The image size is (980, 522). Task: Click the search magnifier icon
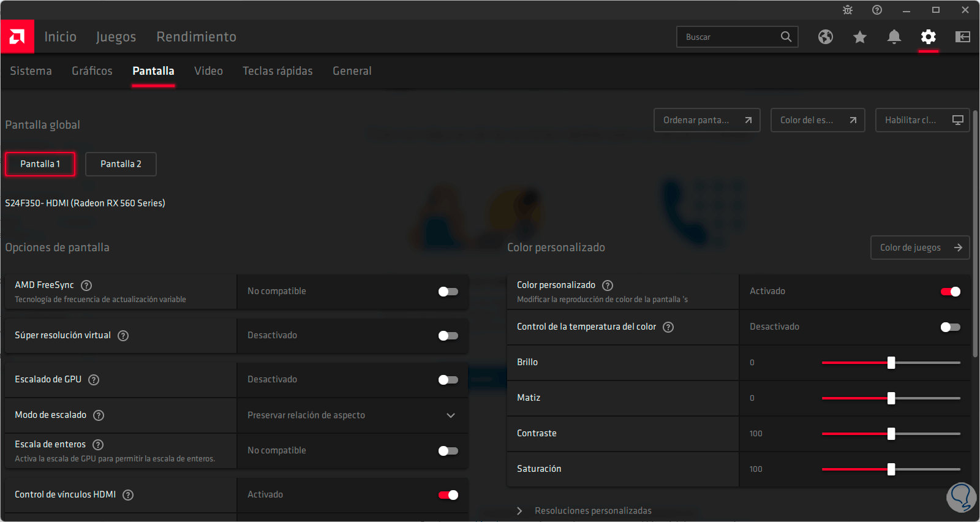[786, 37]
